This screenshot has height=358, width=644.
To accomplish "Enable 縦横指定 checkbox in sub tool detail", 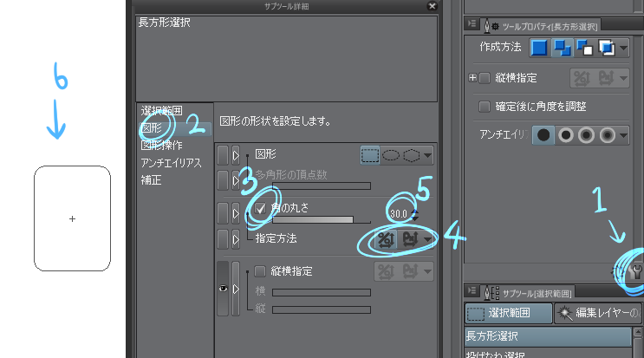I will coord(260,271).
